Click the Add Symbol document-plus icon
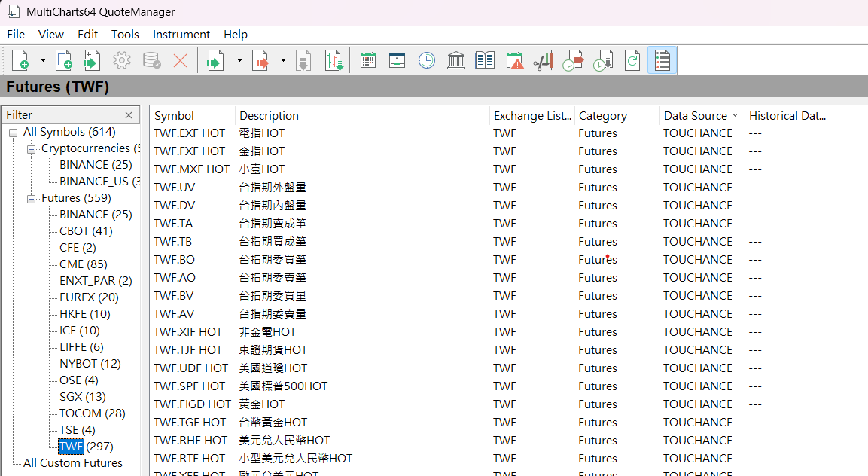868x476 pixels. click(20, 60)
